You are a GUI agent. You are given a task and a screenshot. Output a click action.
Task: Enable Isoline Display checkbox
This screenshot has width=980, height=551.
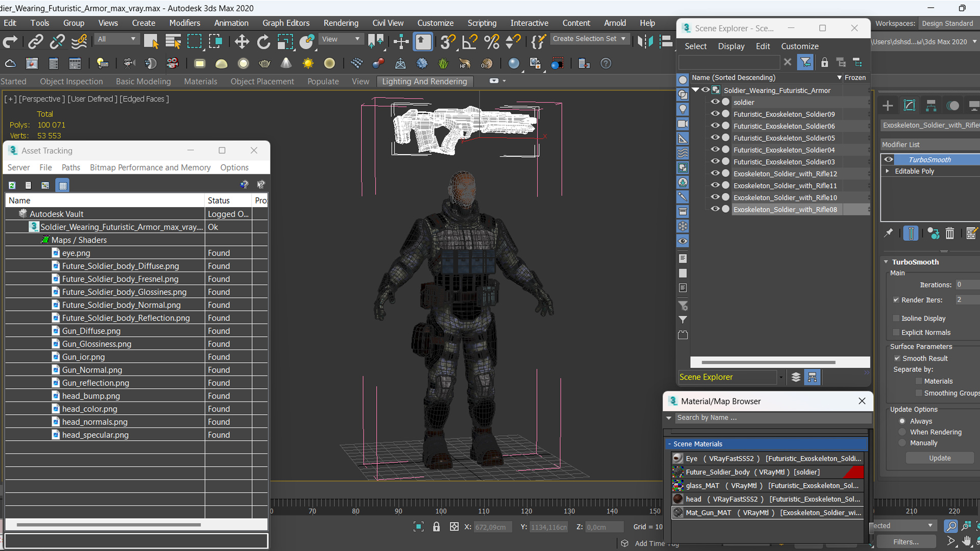896,318
